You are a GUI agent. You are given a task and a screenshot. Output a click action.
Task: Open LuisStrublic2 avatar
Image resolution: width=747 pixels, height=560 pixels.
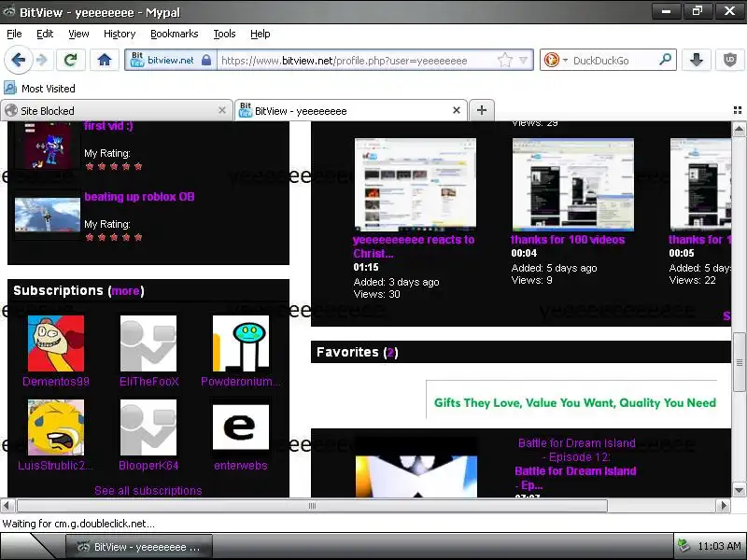click(56, 427)
